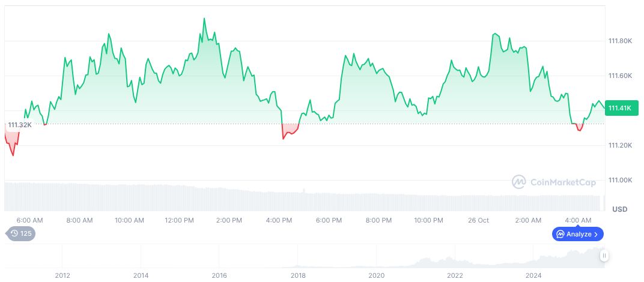Click the 111.80K price axis label
Viewport: 644px width, 282px height.
(620, 41)
